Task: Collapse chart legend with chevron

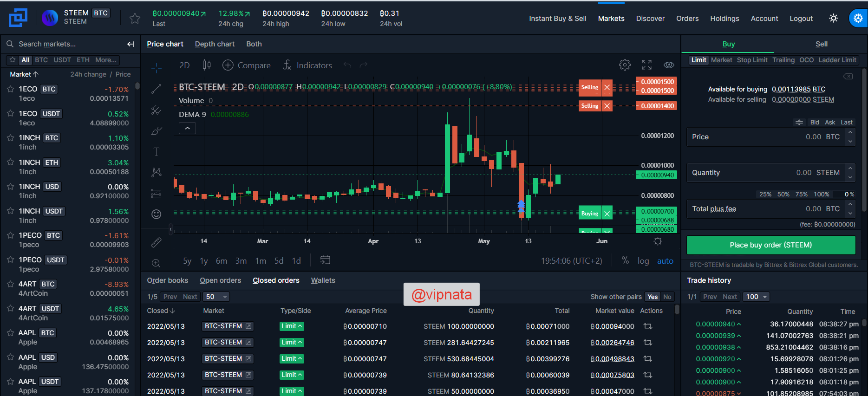Action: coord(187,128)
